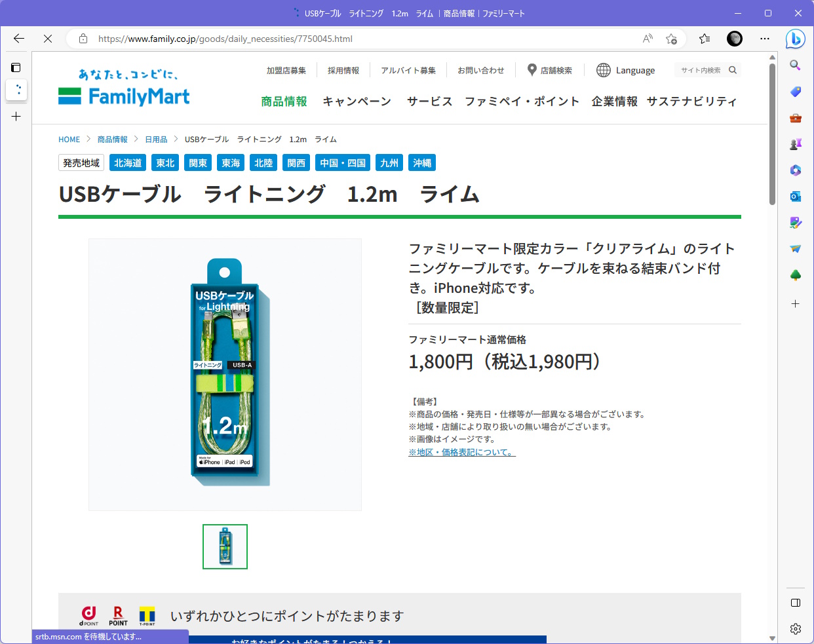Image resolution: width=814 pixels, height=644 pixels.
Task: Open the Read Aloud icon in address bar
Action: [x=648, y=39]
